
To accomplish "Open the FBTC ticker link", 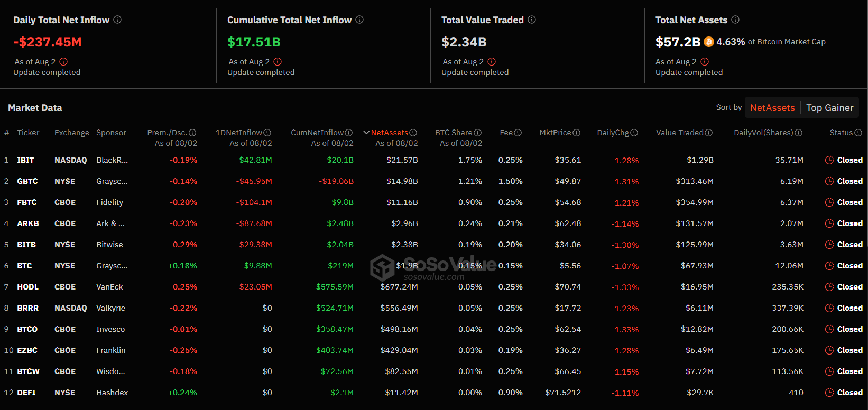I will (27, 202).
